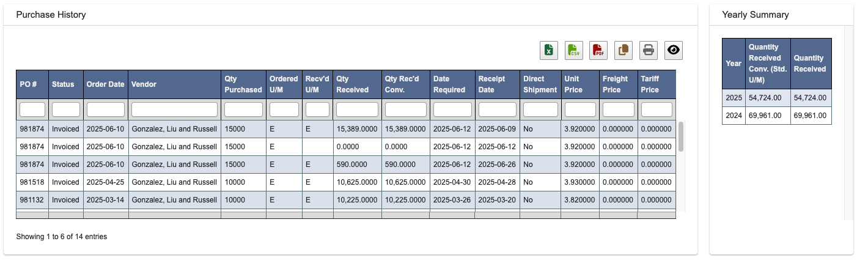Click order date 2025-04-25 cell
868x263 pixels.
coord(106,182)
